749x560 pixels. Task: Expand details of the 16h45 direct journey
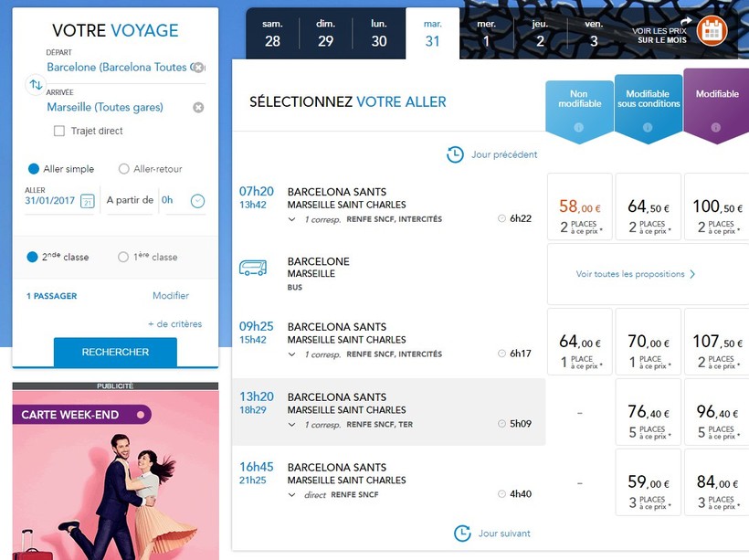292,495
